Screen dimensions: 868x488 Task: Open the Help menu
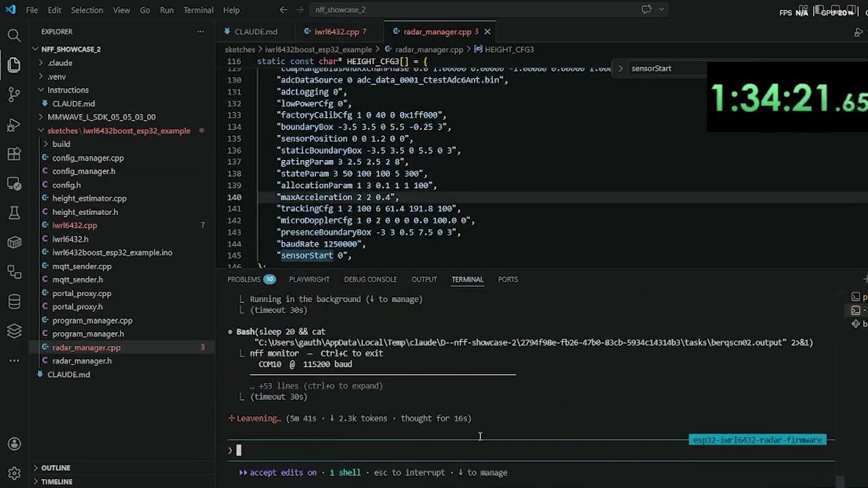click(x=231, y=10)
